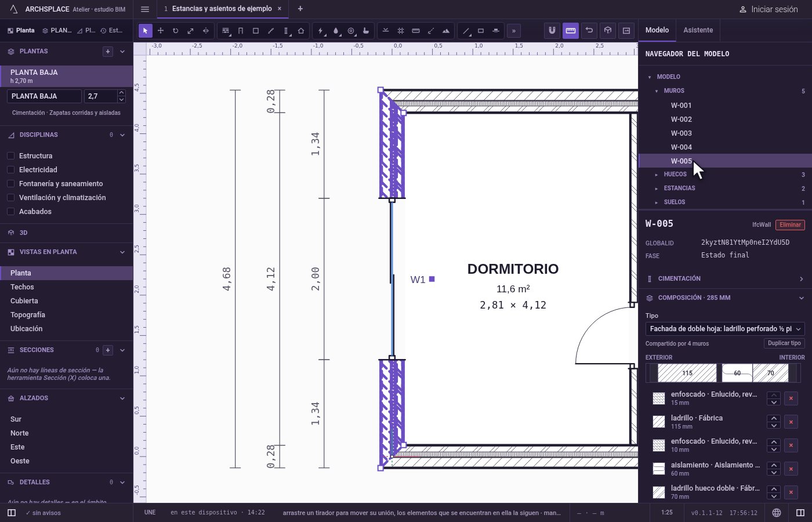Switch to the Asistente tab
Screen dimensions: 812x522
point(698,30)
